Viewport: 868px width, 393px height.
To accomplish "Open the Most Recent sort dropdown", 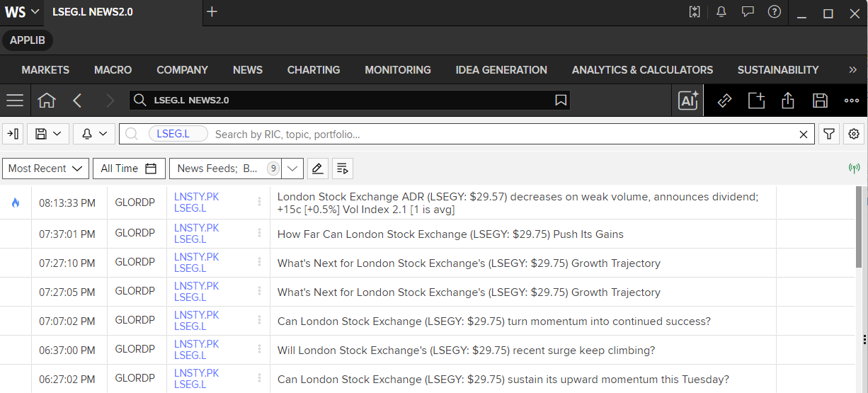I will (x=46, y=169).
